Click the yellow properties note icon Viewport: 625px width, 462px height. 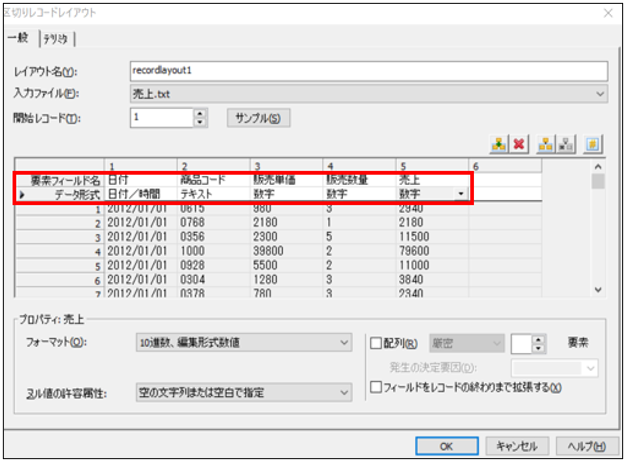593,144
